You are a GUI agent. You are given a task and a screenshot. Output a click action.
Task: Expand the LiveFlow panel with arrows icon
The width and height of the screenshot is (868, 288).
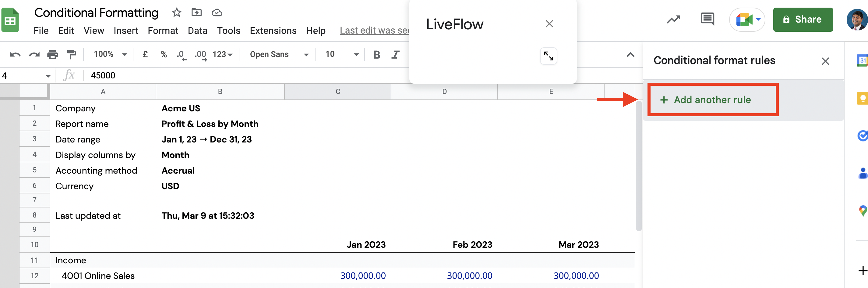click(x=549, y=56)
